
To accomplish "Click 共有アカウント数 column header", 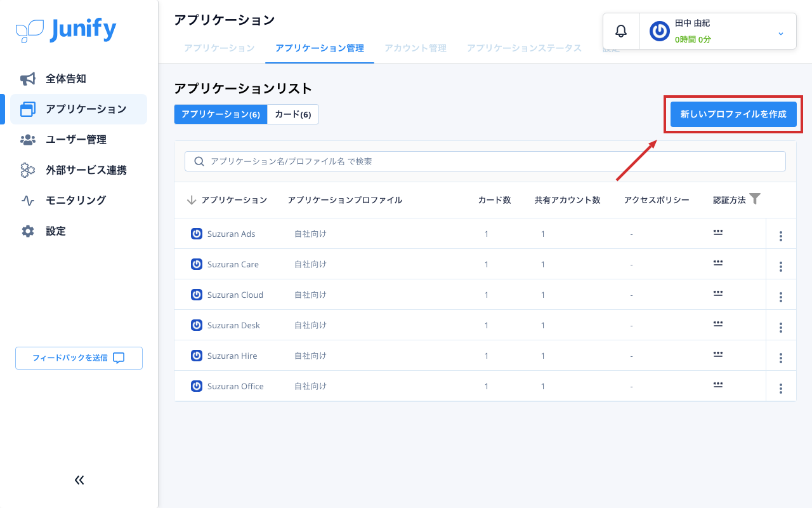I will (568, 200).
